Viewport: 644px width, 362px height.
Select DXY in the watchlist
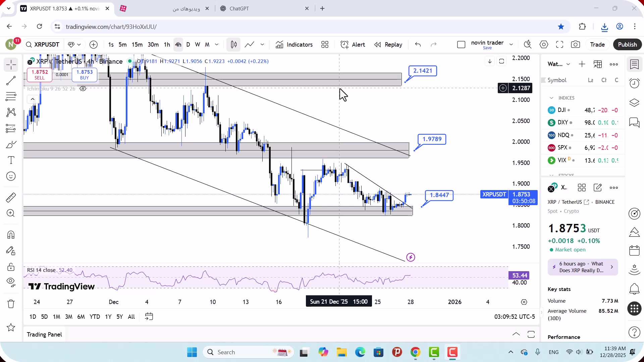click(x=583, y=122)
